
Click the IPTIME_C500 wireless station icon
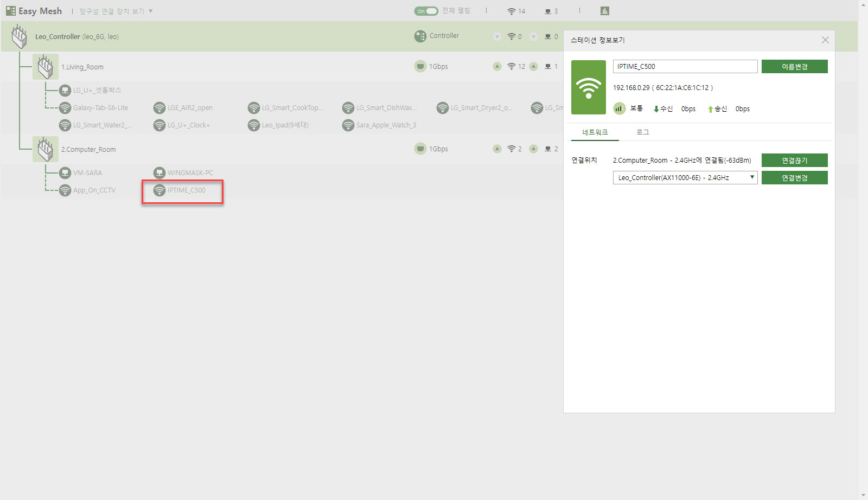159,190
